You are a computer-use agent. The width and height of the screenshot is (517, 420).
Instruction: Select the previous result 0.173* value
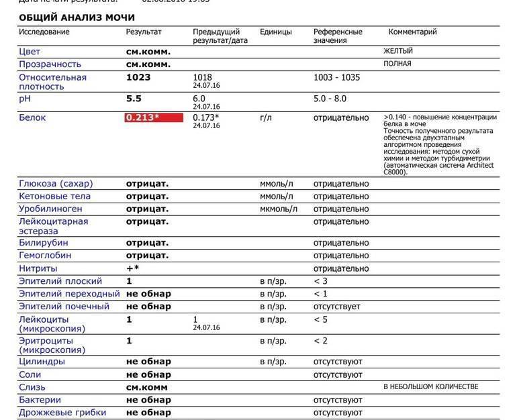pos(205,117)
